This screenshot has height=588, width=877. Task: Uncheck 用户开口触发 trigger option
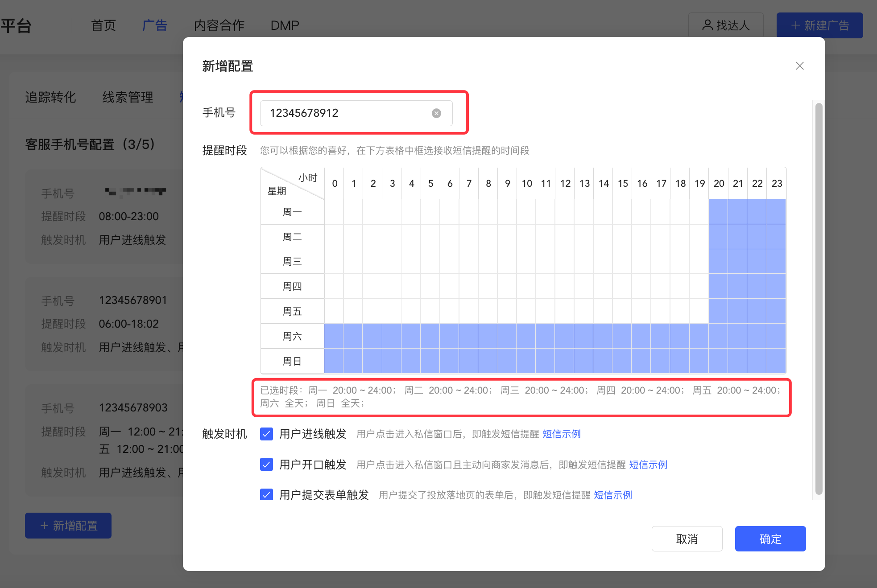[x=266, y=465]
